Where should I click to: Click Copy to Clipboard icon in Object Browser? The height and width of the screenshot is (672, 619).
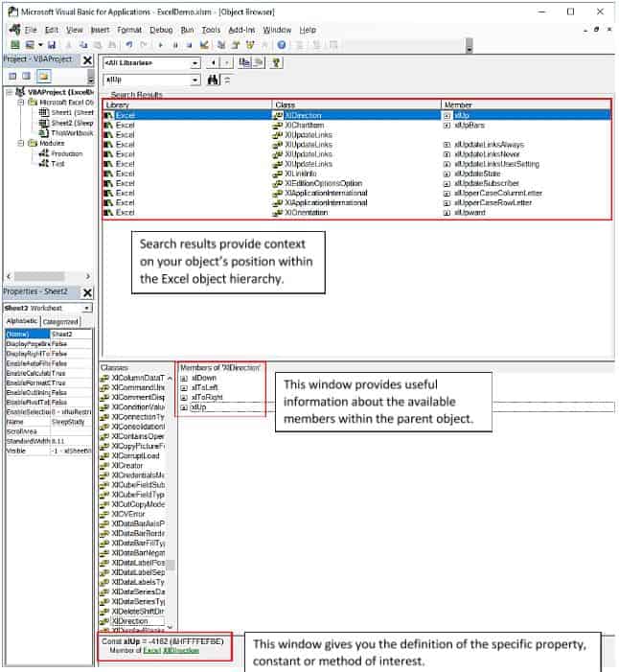coord(244,63)
